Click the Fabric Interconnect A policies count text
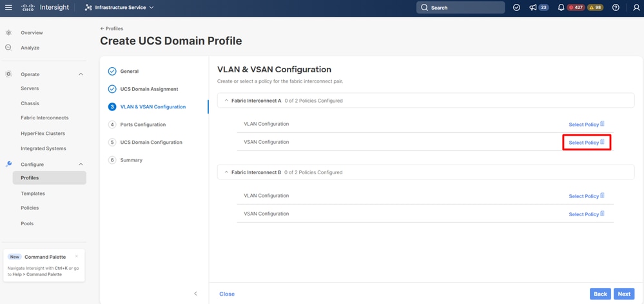Screen dimensions: 644x304 click(313, 101)
